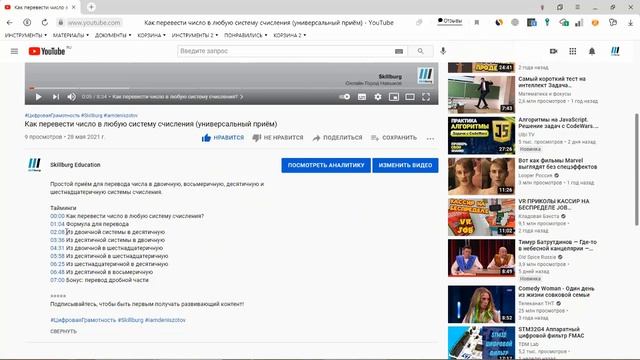This screenshot has height=360, width=640.
Task: Grab the page vertical scrollbar
Action: point(636,169)
